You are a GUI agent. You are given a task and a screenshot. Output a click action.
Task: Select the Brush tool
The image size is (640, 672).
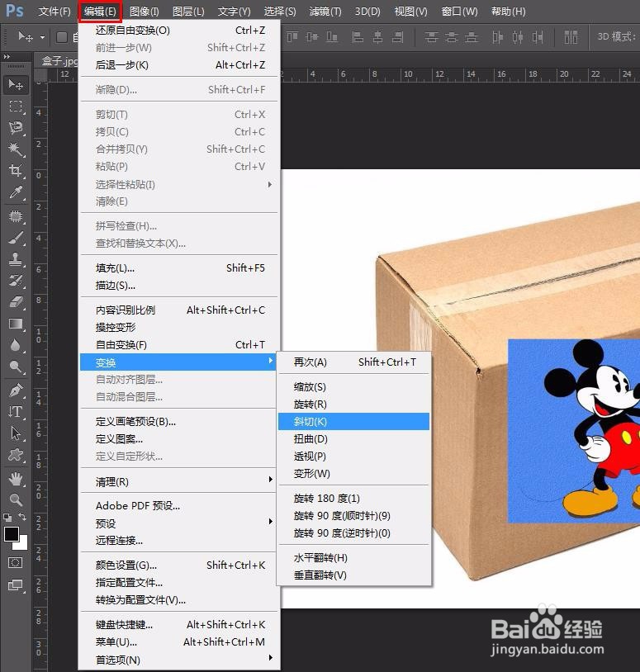tap(16, 238)
